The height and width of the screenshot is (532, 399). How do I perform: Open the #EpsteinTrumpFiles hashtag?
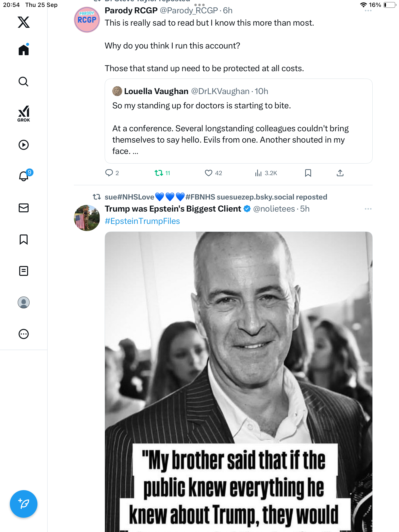point(142,221)
